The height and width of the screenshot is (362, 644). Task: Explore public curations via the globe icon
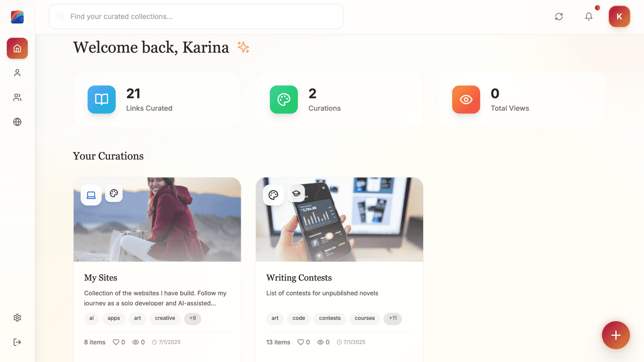coord(17,122)
